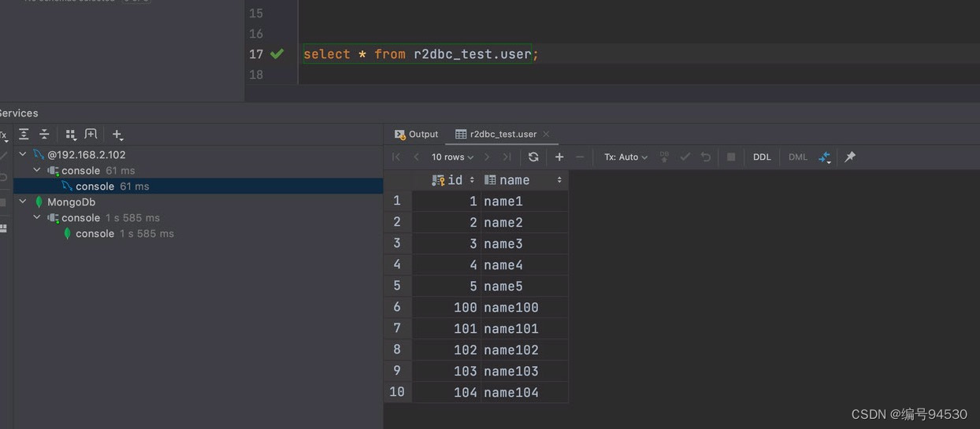The width and height of the screenshot is (980, 429).
Task: Click the Open in New Tab icon in Services
Action: click(x=91, y=135)
